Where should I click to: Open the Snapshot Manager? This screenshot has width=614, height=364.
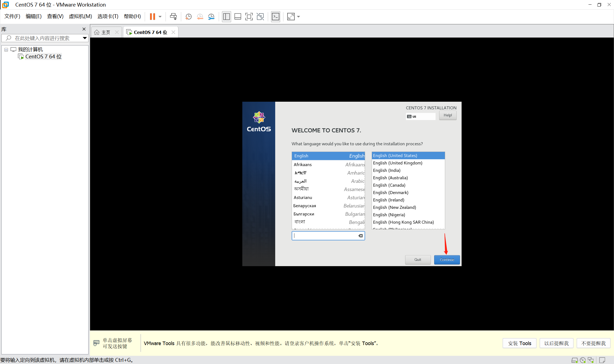[x=211, y=17]
